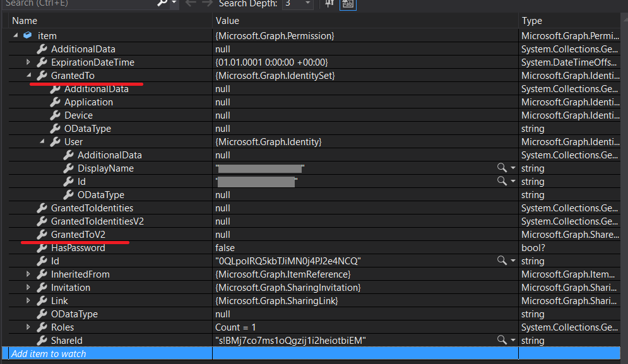Select the ExpirationDateTime property name
The height and width of the screenshot is (364, 628).
[93, 62]
